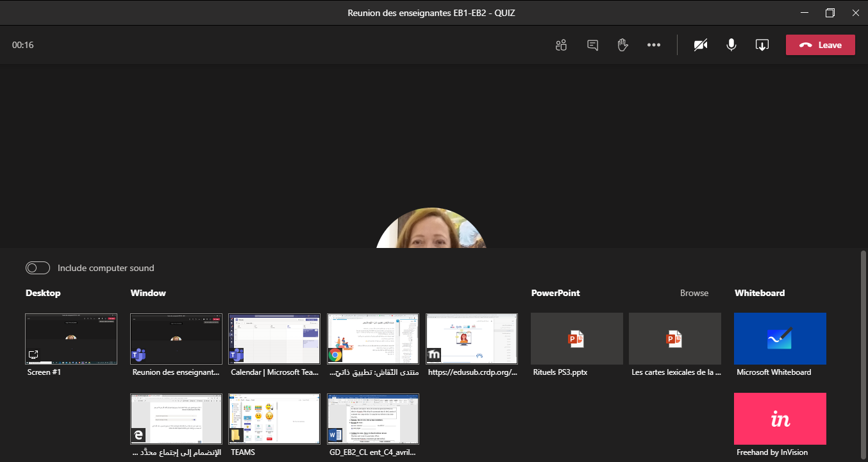
Task: Close the share tray
Action: 762,45
